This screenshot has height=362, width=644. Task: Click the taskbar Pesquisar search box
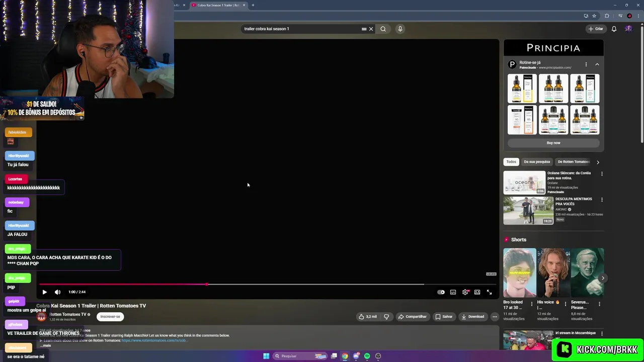(300, 356)
